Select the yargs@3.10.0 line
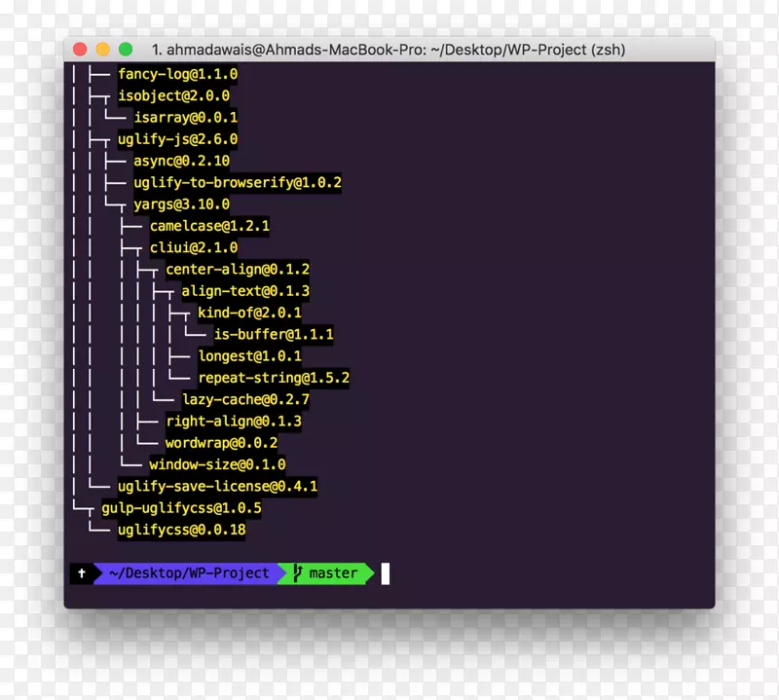Screen dimensions: 779x700 point(181,204)
